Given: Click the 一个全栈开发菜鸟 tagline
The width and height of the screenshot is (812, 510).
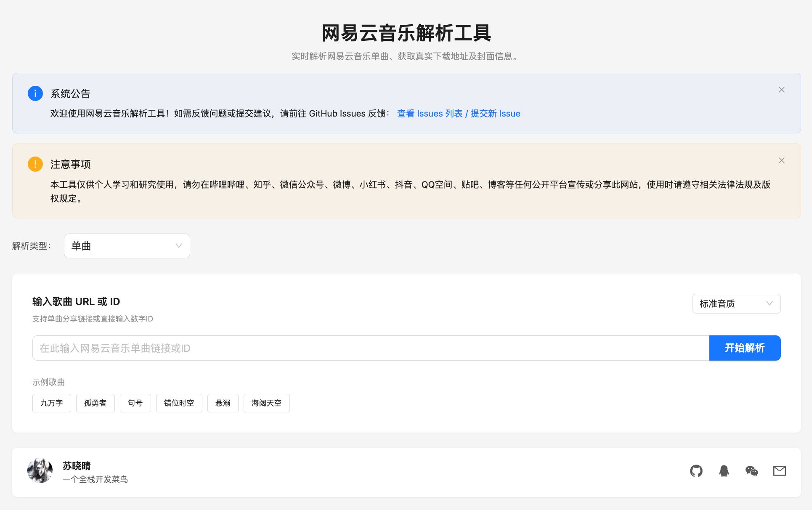Looking at the screenshot, I should tap(95, 479).
